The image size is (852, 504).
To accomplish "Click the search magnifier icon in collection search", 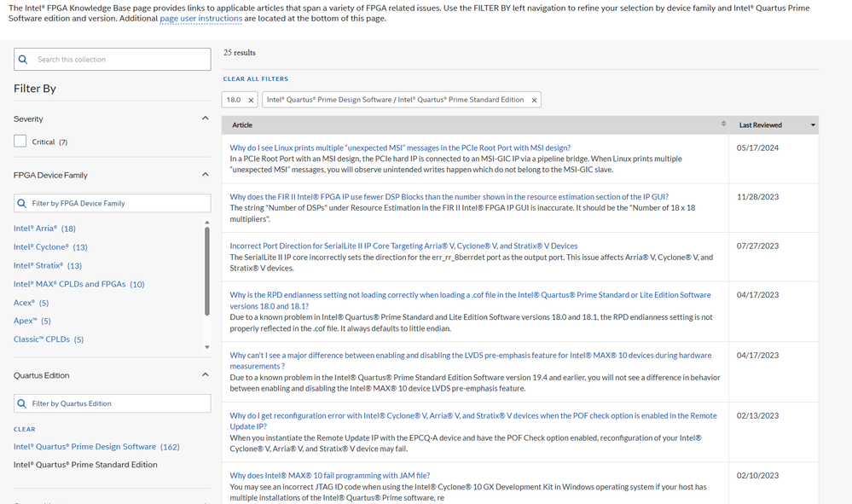I will (x=25, y=60).
